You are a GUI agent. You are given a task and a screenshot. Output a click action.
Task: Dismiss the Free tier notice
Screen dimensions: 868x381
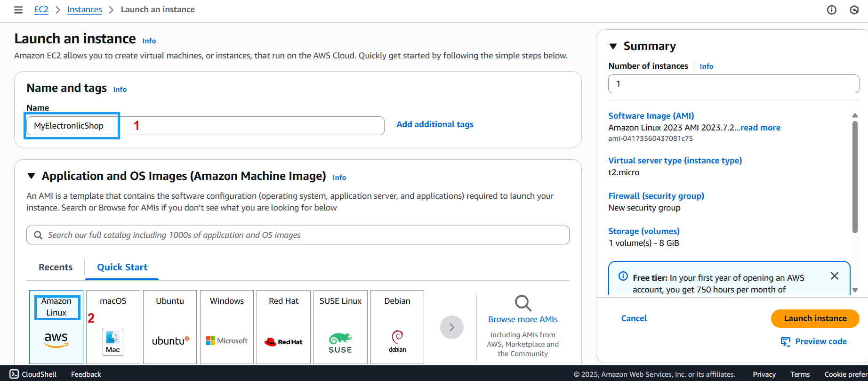835,276
